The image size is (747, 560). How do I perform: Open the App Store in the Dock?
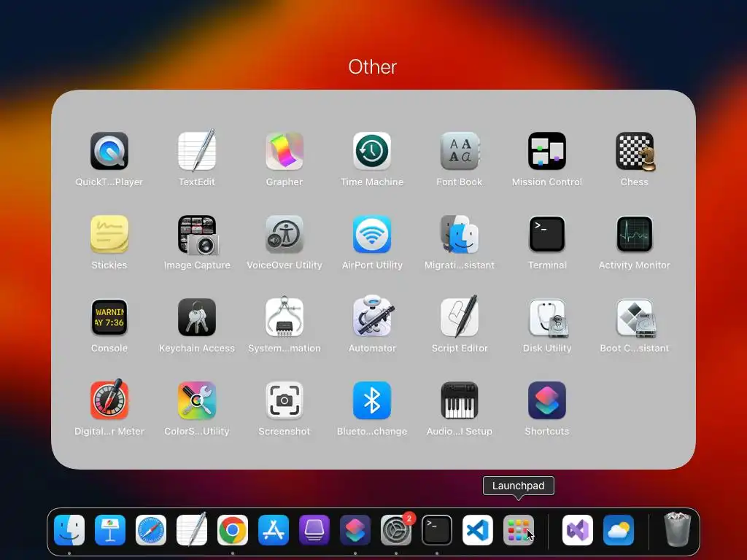coord(274,530)
